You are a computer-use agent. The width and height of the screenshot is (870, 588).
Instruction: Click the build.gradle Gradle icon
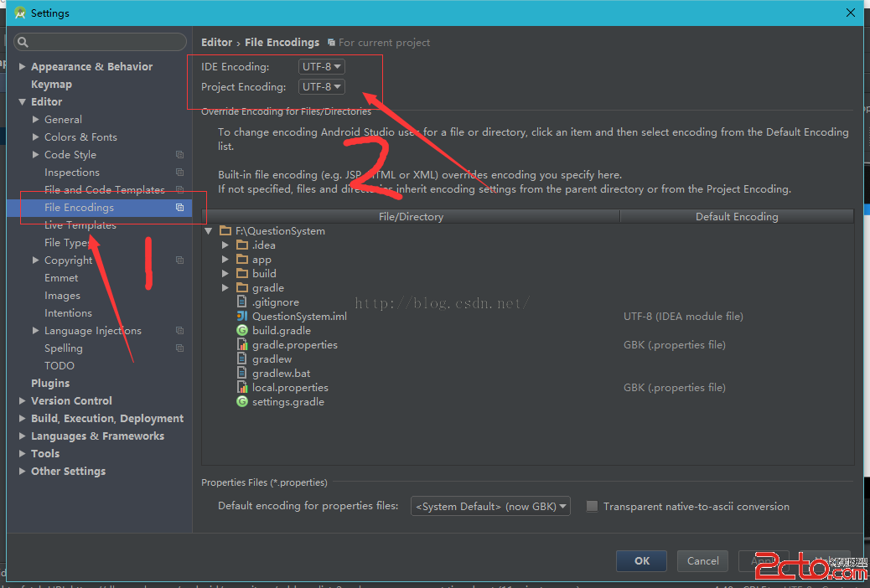click(242, 331)
